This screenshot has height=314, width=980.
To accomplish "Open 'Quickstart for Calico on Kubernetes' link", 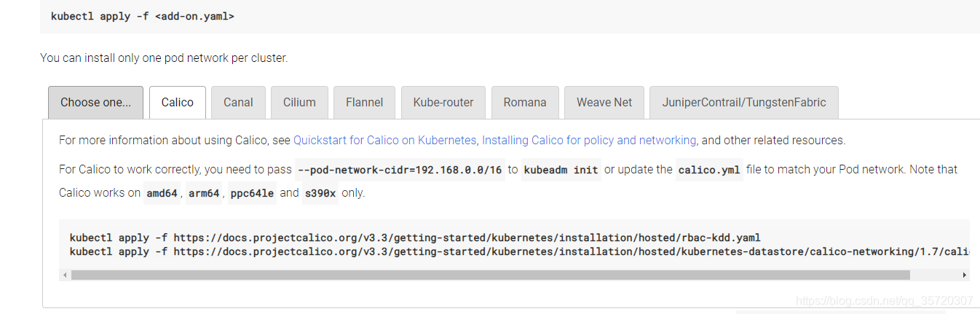I will click(x=385, y=140).
